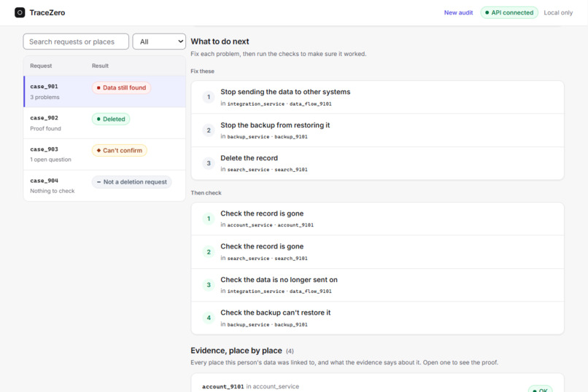588x392 pixels.
Task: Open the New audit link
Action: coord(458,12)
